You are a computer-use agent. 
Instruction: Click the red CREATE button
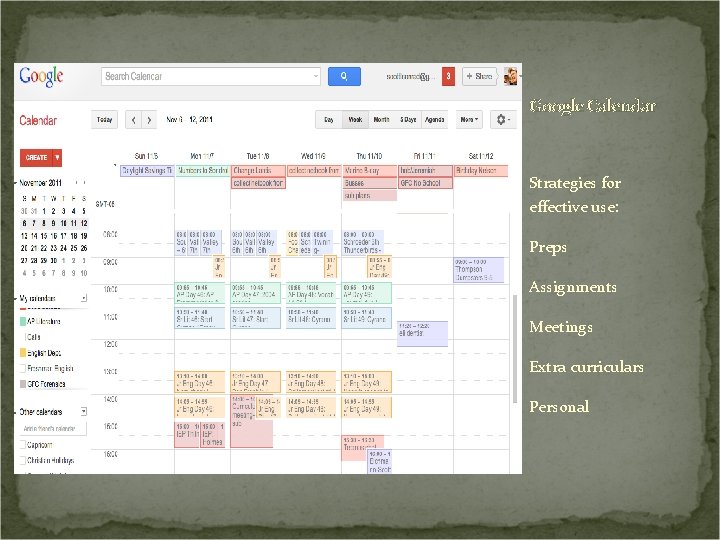36,158
